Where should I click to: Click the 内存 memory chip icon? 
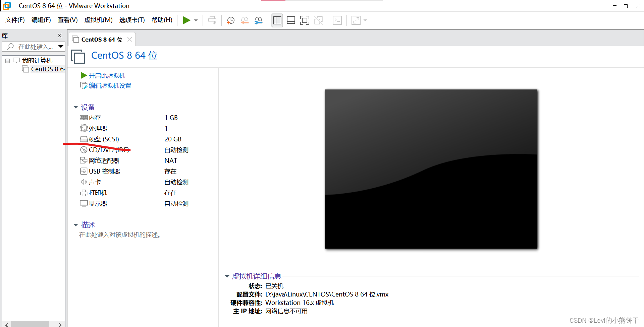point(84,118)
